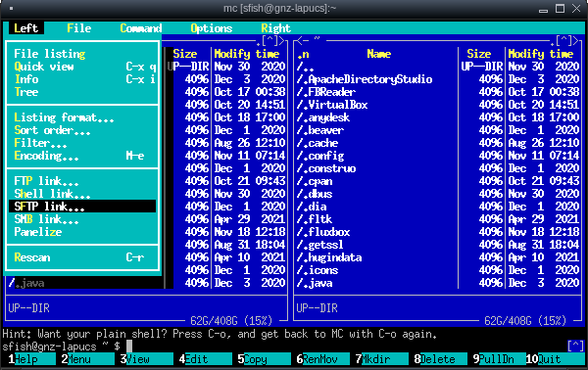The height and width of the screenshot is (370, 588).
Task: Sort right panel by Modify time header
Action: click(541, 54)
